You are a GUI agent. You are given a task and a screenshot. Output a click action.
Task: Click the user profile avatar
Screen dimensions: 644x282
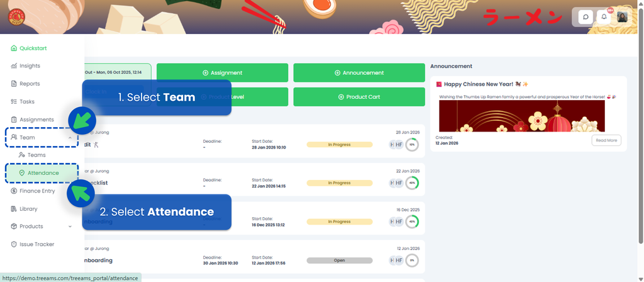tap(622, 17)
